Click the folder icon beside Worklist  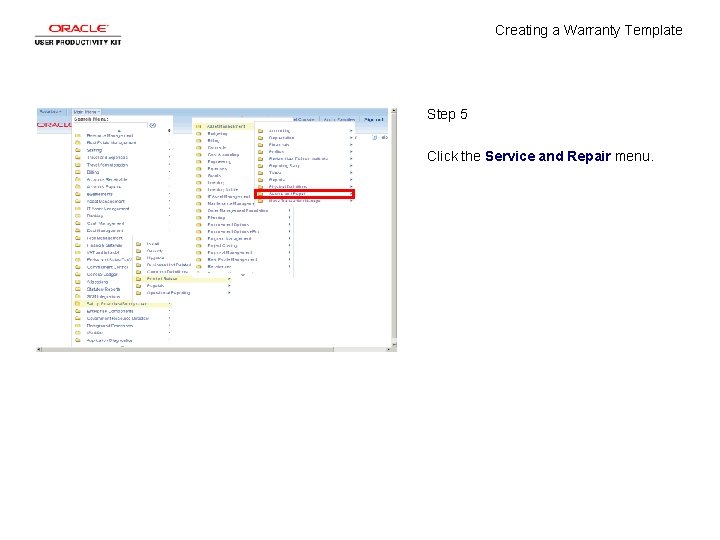tap(78, 332)
